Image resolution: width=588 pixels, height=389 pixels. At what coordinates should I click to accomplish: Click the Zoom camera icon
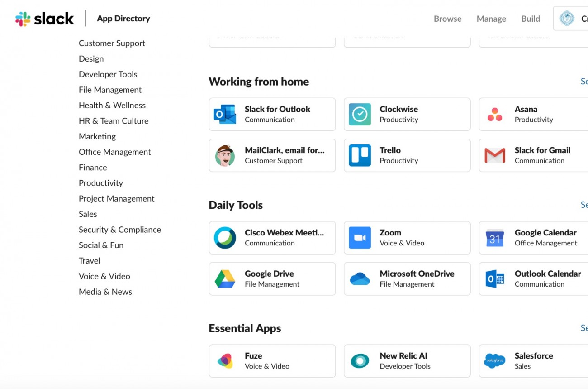360,238
